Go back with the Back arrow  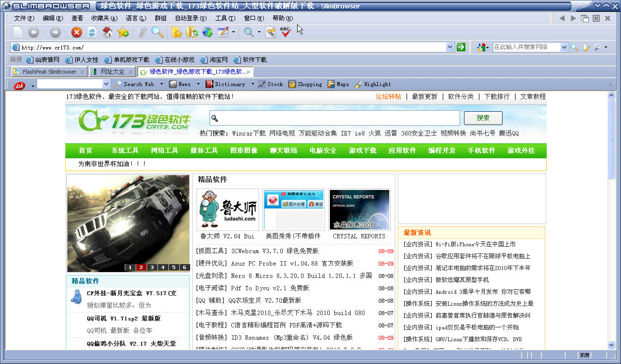[x=33, y=33]
